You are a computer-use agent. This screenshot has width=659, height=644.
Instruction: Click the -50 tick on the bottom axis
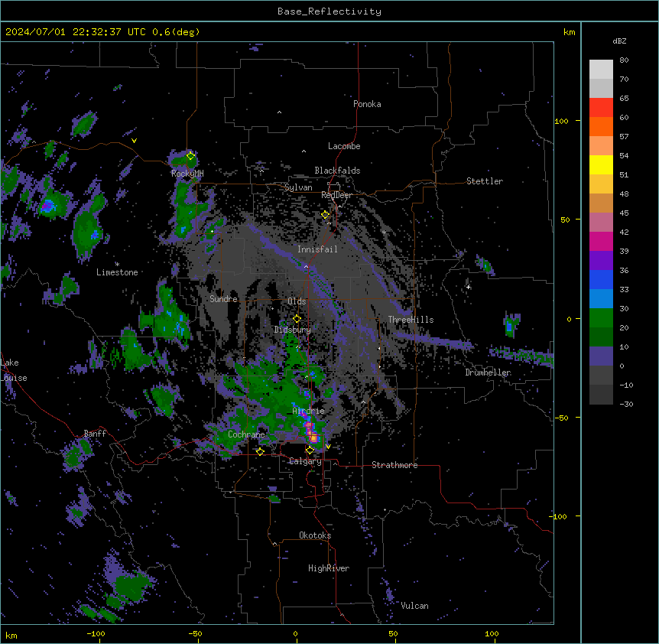click(195, 633)
